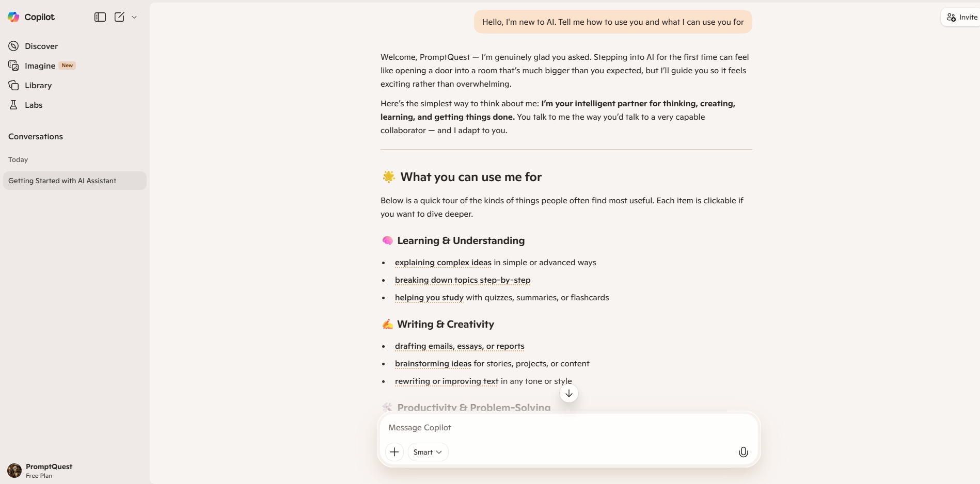
Task: Toggle the sidebar panel
Action: pyautogui.click(x=100, y=17)
